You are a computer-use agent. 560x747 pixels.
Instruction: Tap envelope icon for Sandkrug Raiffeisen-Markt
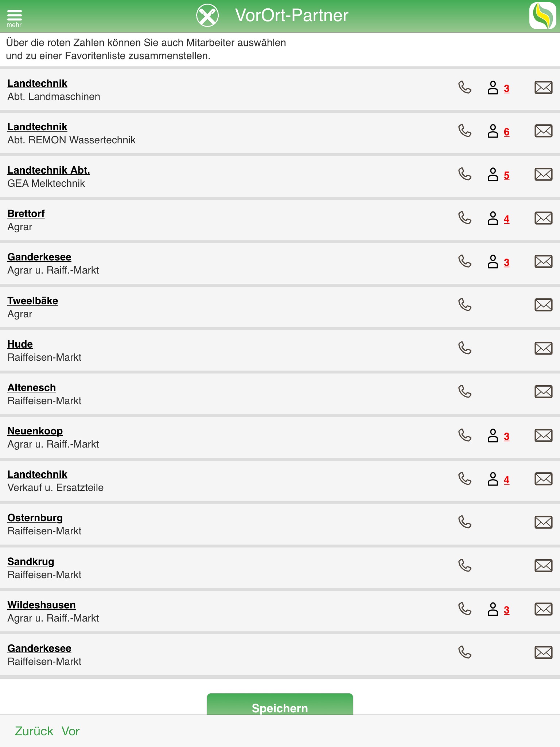pos(543,566)
